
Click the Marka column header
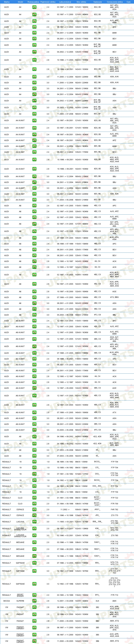7,2
